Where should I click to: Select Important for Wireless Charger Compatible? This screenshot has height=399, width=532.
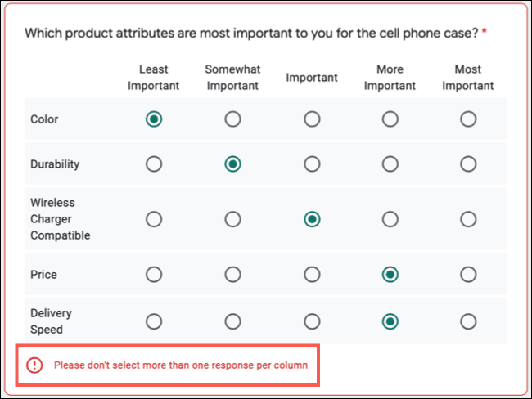click(312, 219)
